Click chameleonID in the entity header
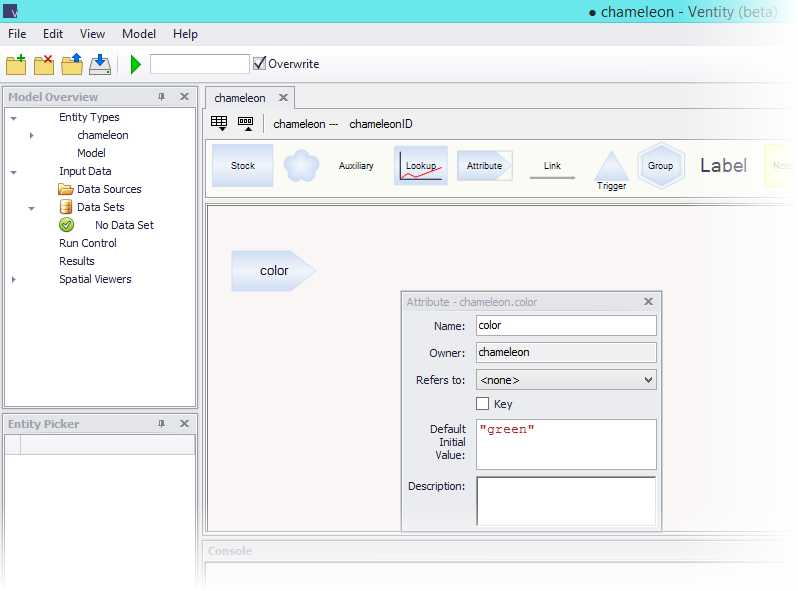Image resolution: width=798 pixels, height=591 pixels. coord(381,124)
